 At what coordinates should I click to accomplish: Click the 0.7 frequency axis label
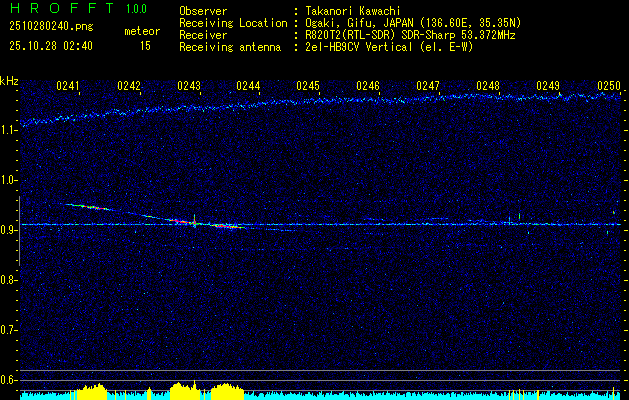(9, 329)
